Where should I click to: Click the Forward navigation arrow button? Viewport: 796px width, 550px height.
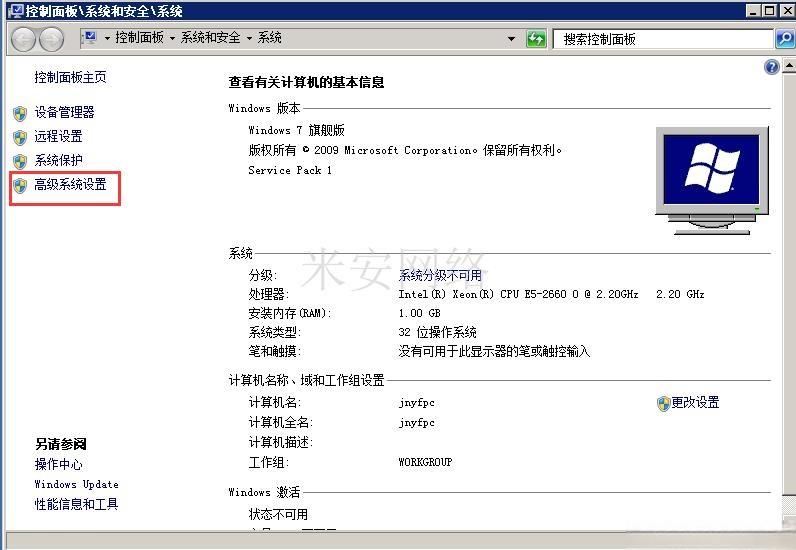click(50, 39)
